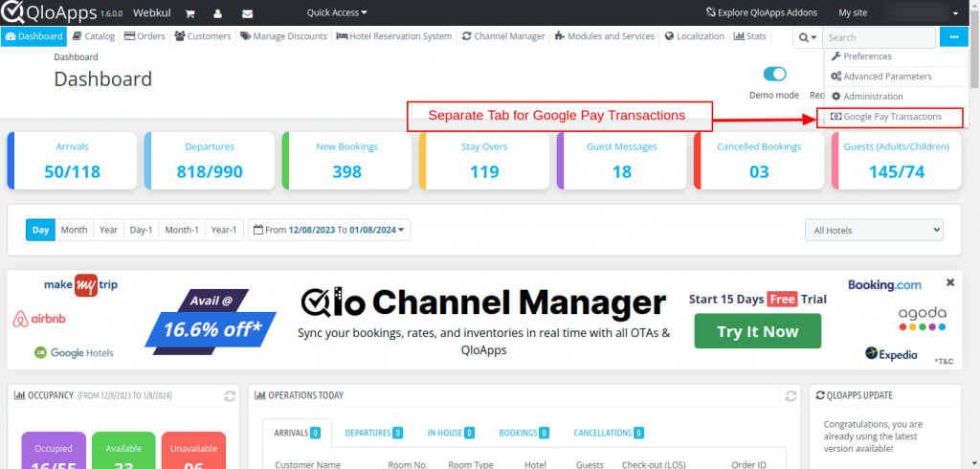The width and height of the screenshot is (980, 469).
Task: Select the Month-1 range button
Action: (x=182, y=230)
